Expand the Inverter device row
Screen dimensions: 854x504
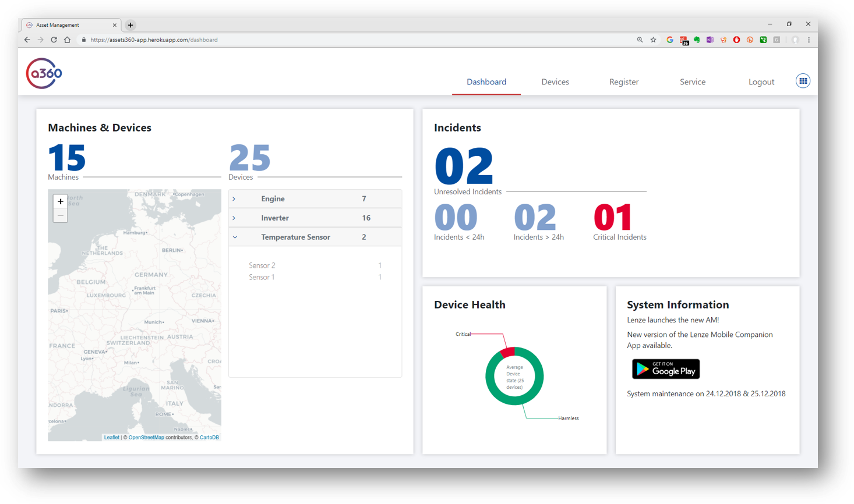[234, 218]
